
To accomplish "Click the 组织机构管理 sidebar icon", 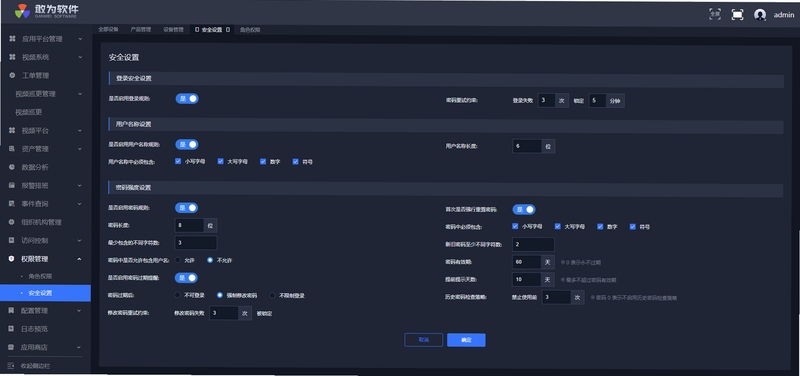I will (12, 222).
